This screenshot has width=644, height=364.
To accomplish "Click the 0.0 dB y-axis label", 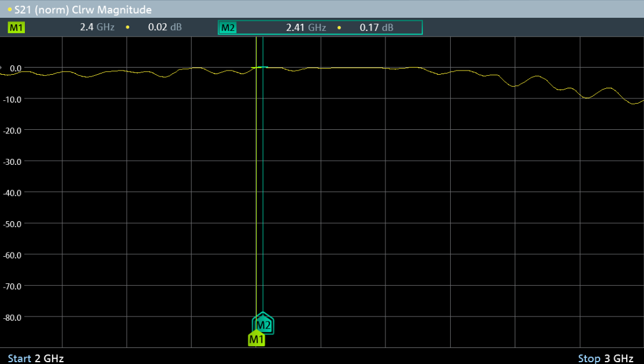I will (15, 68).
